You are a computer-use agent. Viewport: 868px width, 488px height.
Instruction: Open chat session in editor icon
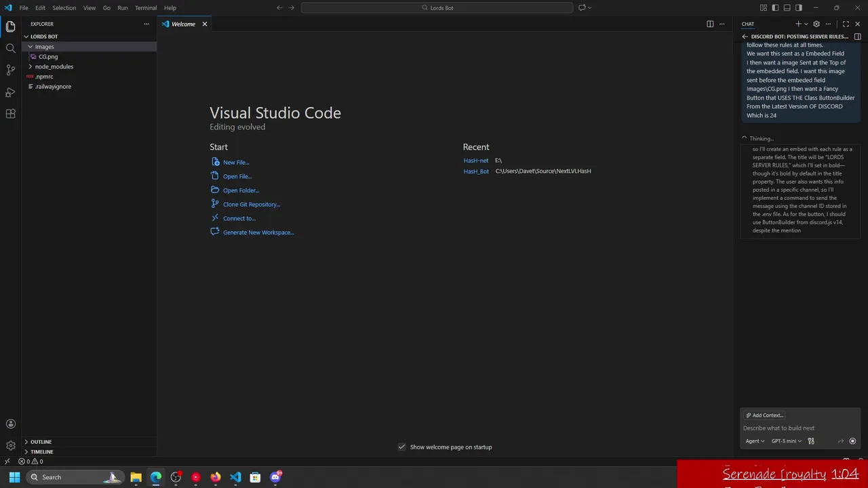coord(858,37)
